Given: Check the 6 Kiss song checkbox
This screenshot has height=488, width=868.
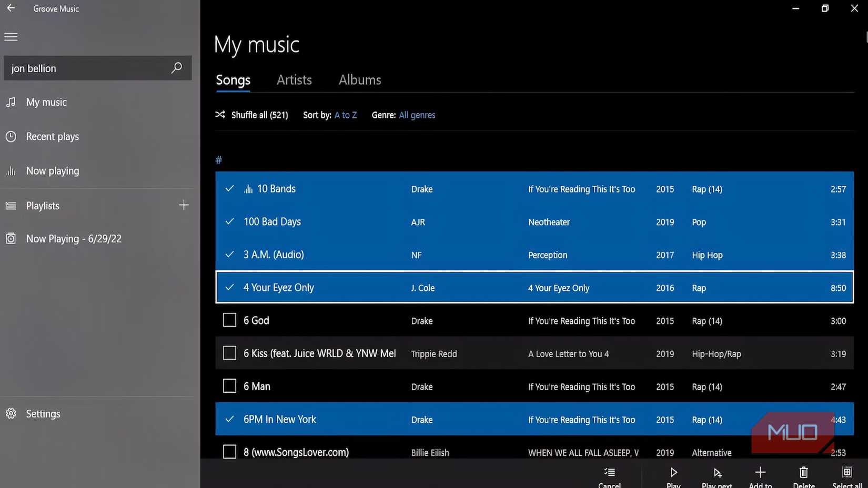Looking at the screenshot, I should click(229, 353).
